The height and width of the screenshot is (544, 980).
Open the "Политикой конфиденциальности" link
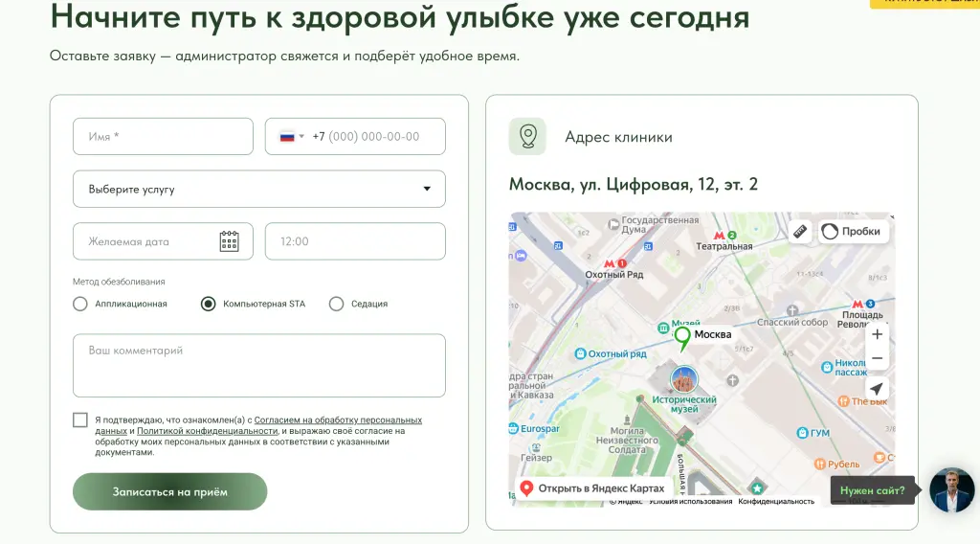click(x=207, y=431)
